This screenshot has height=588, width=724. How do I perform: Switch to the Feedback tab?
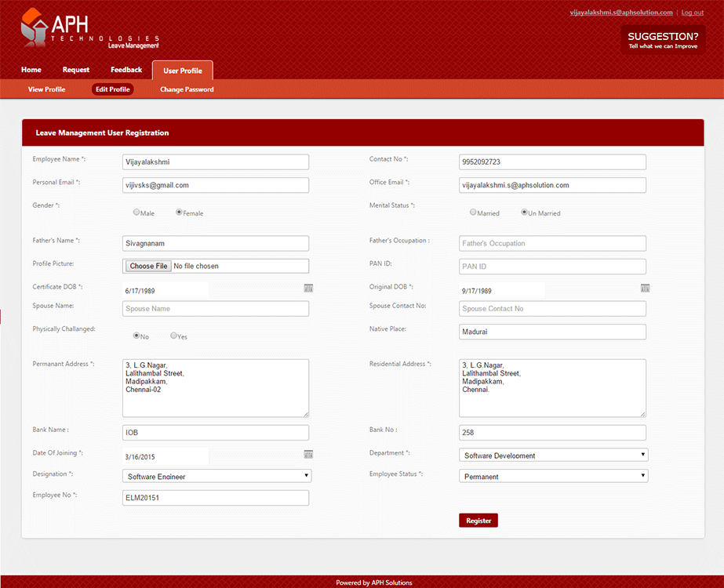(126, 70)
